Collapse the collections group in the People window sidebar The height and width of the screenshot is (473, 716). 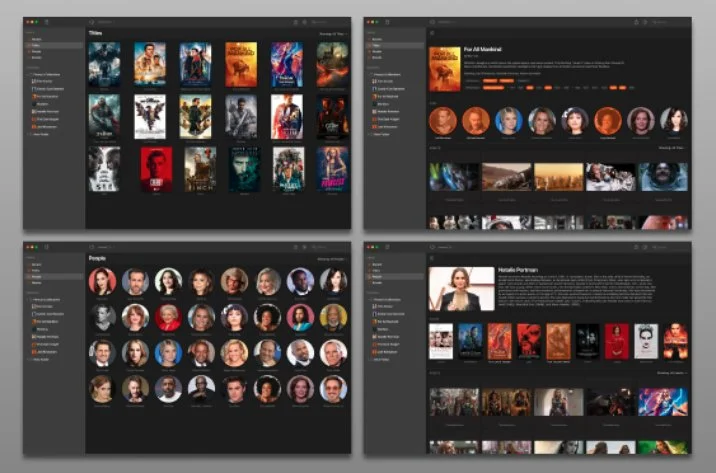[30, 300]
